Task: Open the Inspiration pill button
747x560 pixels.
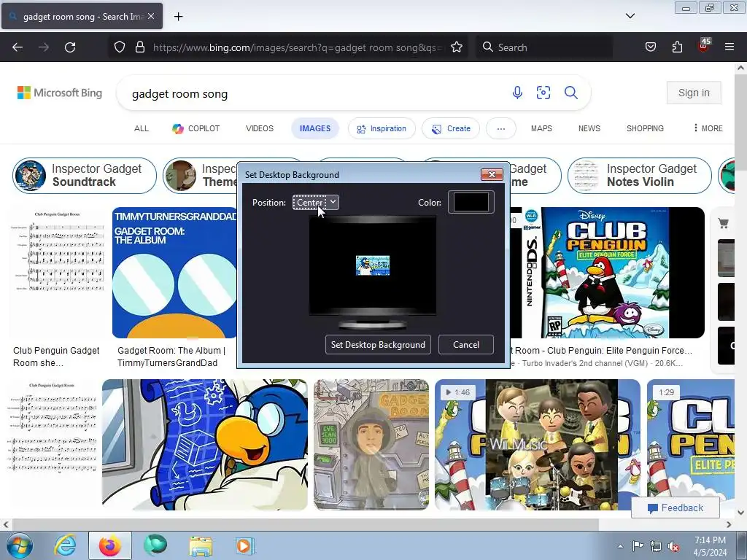Action: coord(382,128)
